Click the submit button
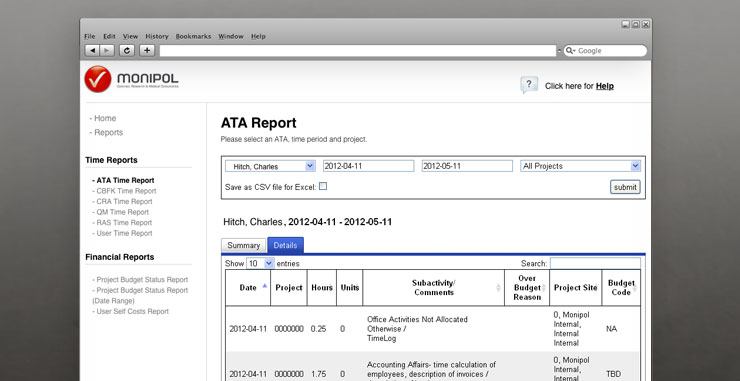This screenshot has height=381, width=740. click(625, 187)
